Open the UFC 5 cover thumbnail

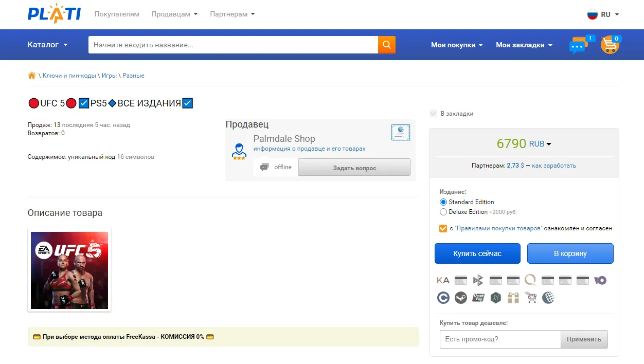tap(69, 270)
